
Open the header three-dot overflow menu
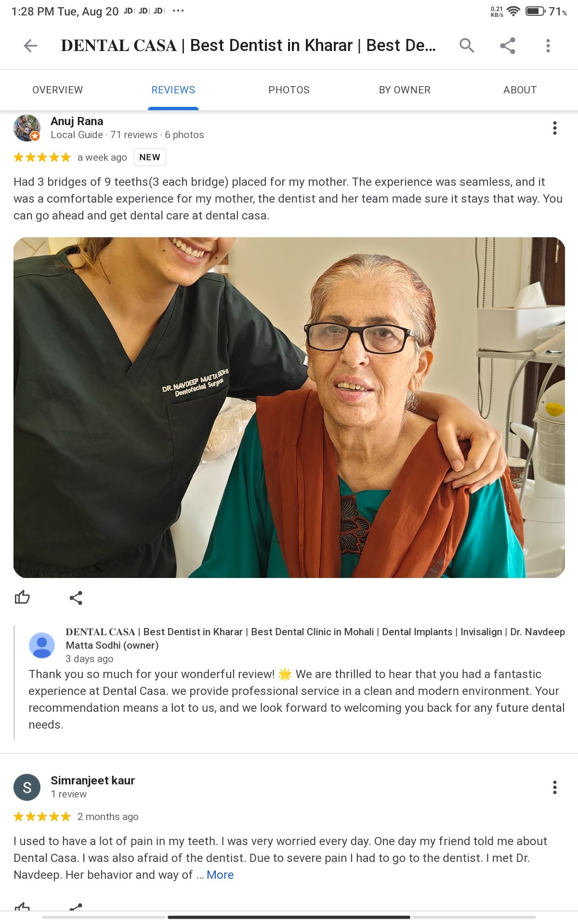click(548, 46)
